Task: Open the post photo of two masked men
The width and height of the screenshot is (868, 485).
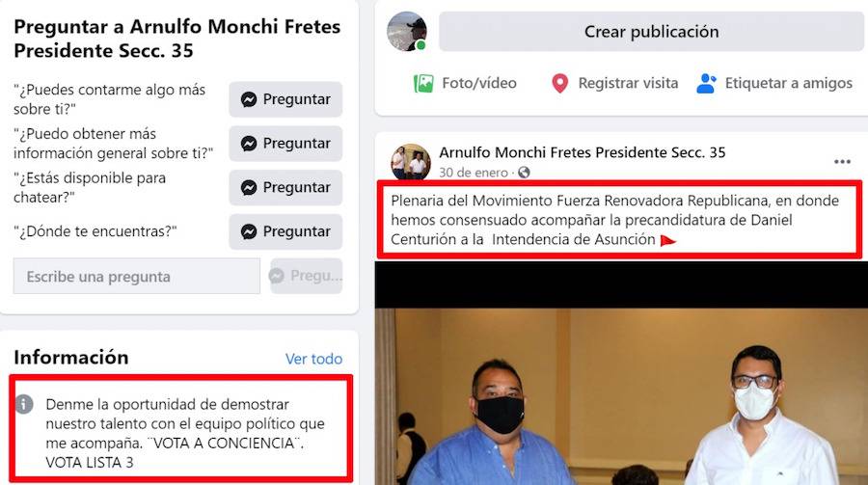Action: [x=621, y=373]
